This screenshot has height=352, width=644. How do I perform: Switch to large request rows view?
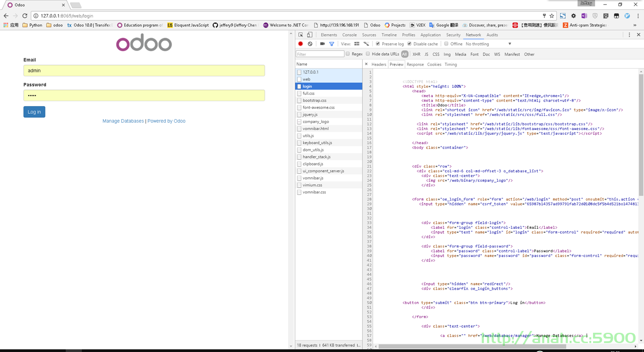pos(357,44)
